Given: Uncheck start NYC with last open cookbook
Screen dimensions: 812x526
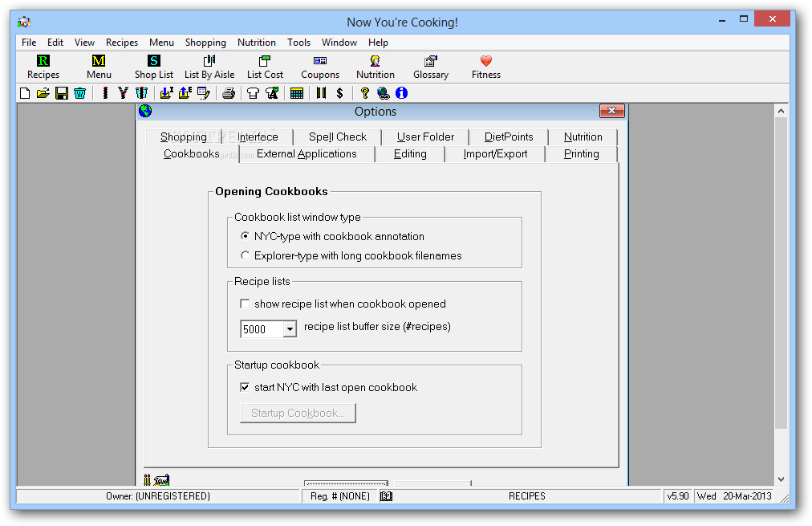Looking at the screenshot, I should point(329,387).
